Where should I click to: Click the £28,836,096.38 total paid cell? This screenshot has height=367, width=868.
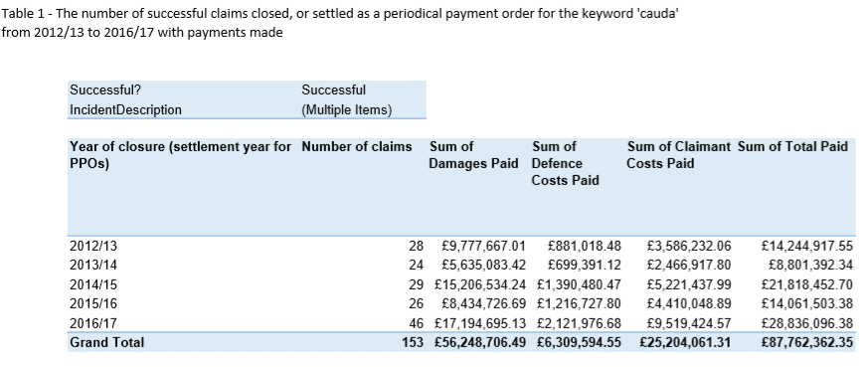[x=807, y=323]
